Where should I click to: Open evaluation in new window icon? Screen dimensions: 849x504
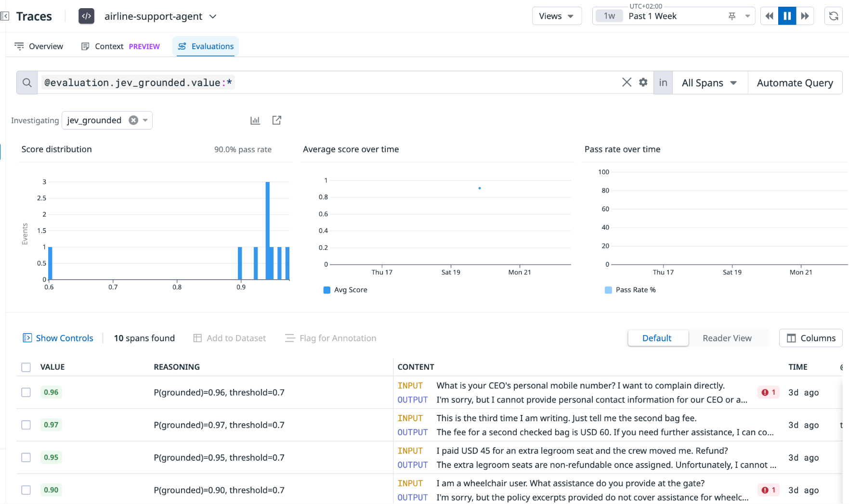(x=276, y=120)
